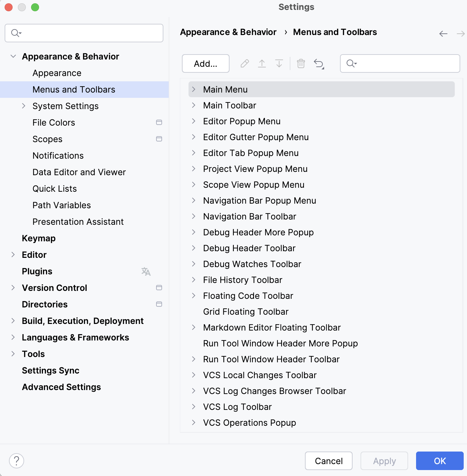This screenshot has width=467, height=476.
Task: Click the translation icon beside Plugins
Action: (146, 271)
